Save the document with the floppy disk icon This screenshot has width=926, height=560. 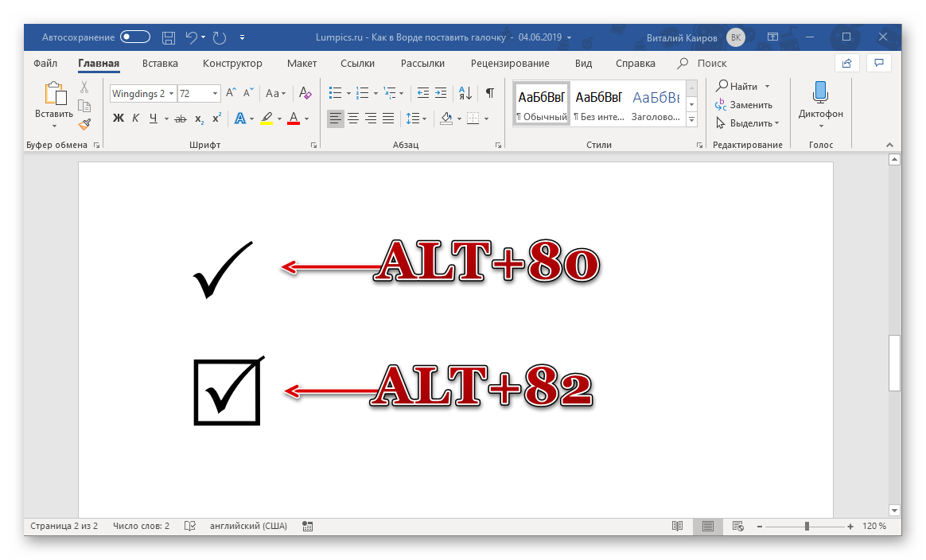pyautogui.click(x=169, y=38)
